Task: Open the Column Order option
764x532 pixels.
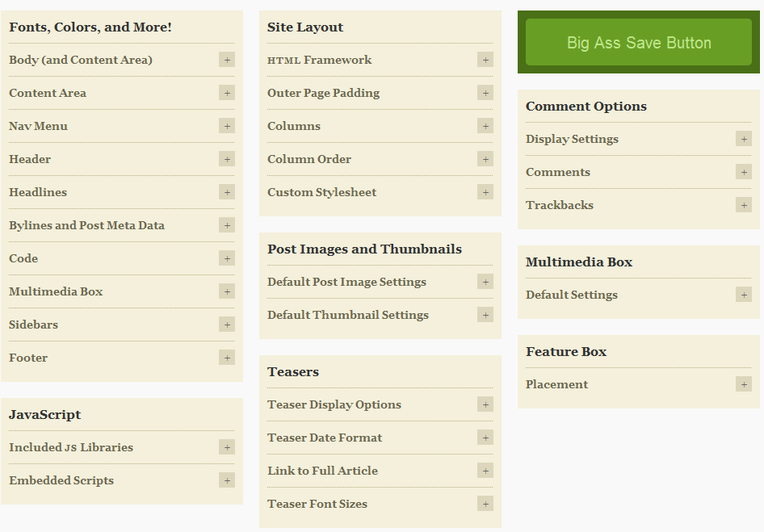Action: pos(380,159)
